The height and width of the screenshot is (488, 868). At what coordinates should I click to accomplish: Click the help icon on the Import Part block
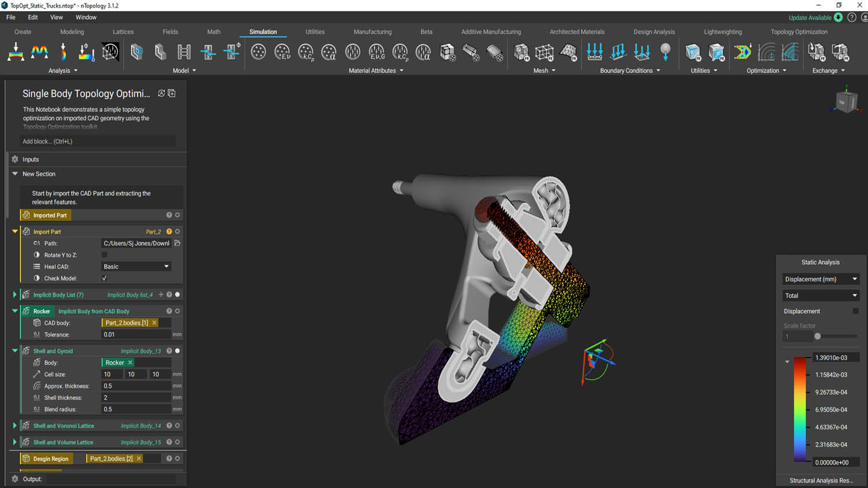point(169,231)
